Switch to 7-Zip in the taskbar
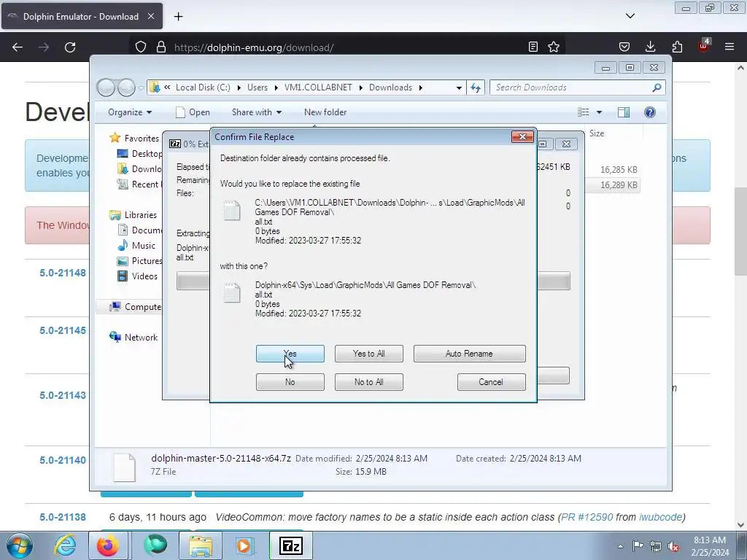This screenshot has width=747, height=560. (291, 545)
